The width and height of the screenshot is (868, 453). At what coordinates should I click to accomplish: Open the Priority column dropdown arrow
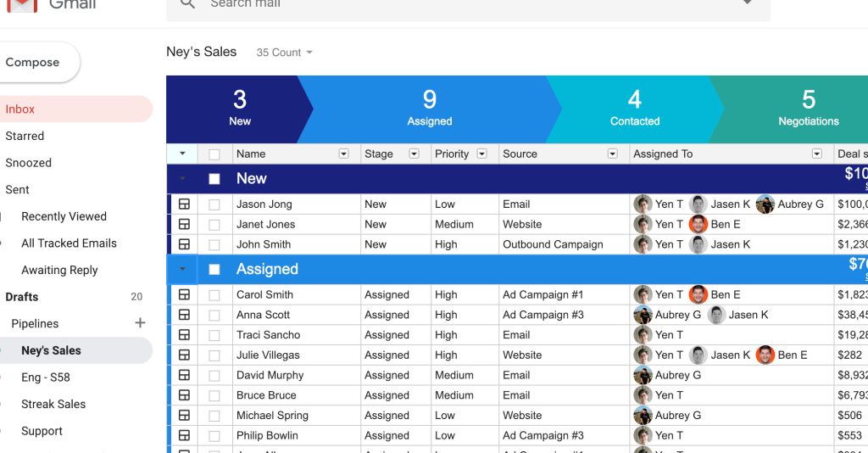coord(481,154)
